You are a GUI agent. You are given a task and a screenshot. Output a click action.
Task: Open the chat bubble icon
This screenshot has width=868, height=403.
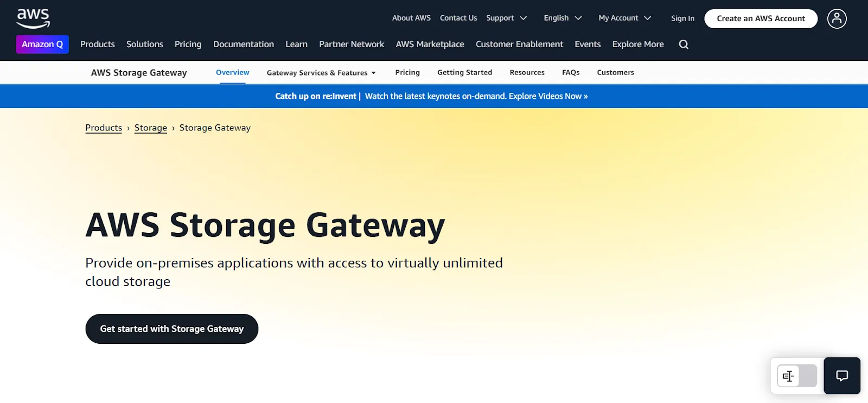[842, 375]
